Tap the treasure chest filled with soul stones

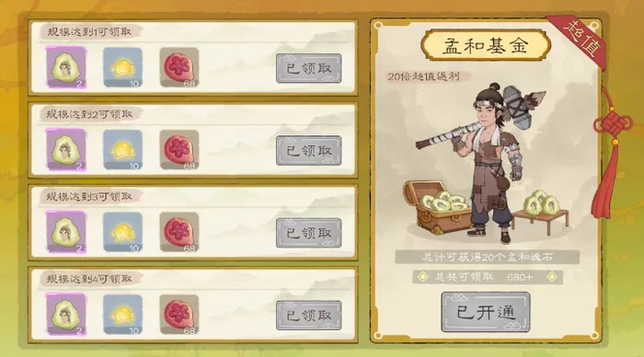point(437,208)
